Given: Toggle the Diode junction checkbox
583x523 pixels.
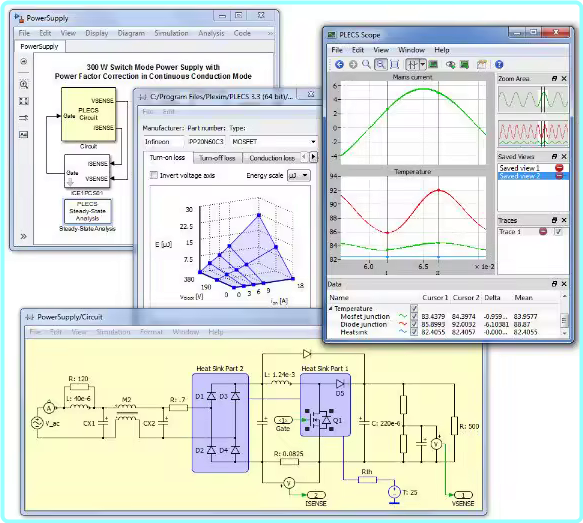Looking at the screenshot, I should [x=414, y=324].
